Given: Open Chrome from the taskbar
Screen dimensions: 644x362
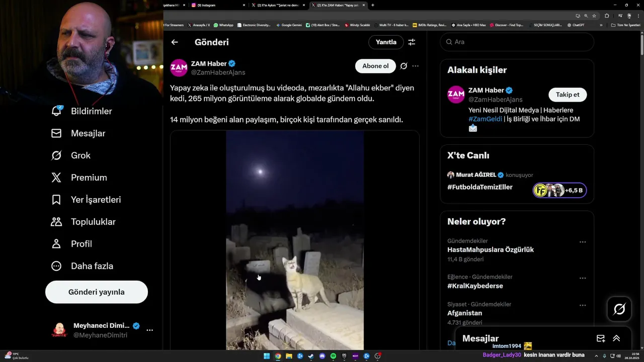Looking at the screenshot, I should point(278,356).
